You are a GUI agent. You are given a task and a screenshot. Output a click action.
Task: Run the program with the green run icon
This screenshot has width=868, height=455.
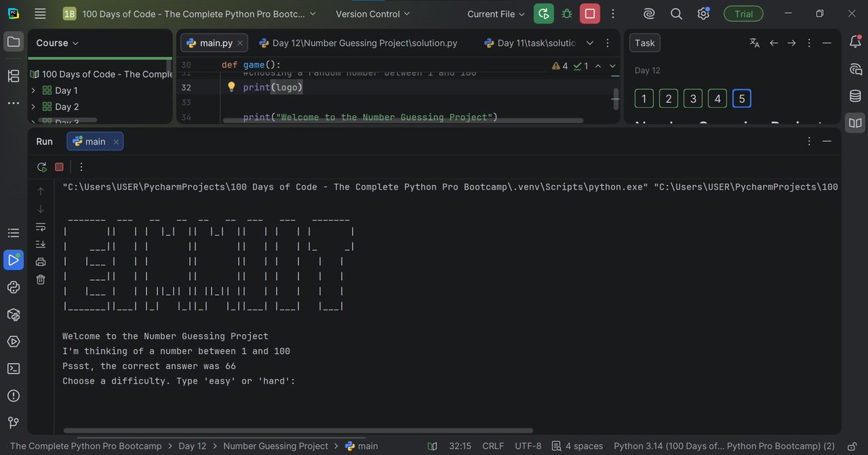[x=542, y=13]
